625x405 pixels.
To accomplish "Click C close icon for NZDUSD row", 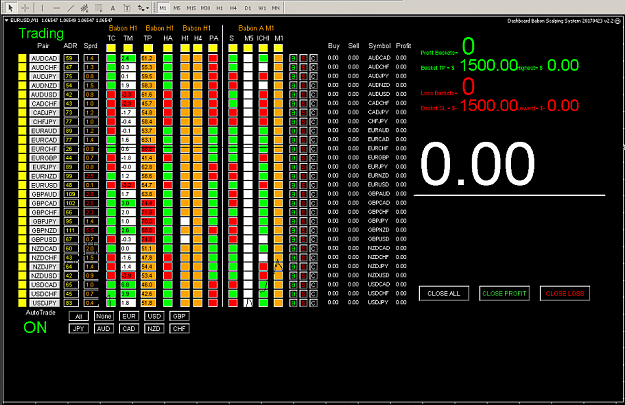I will pyautogui.click(x=314, y=276).
